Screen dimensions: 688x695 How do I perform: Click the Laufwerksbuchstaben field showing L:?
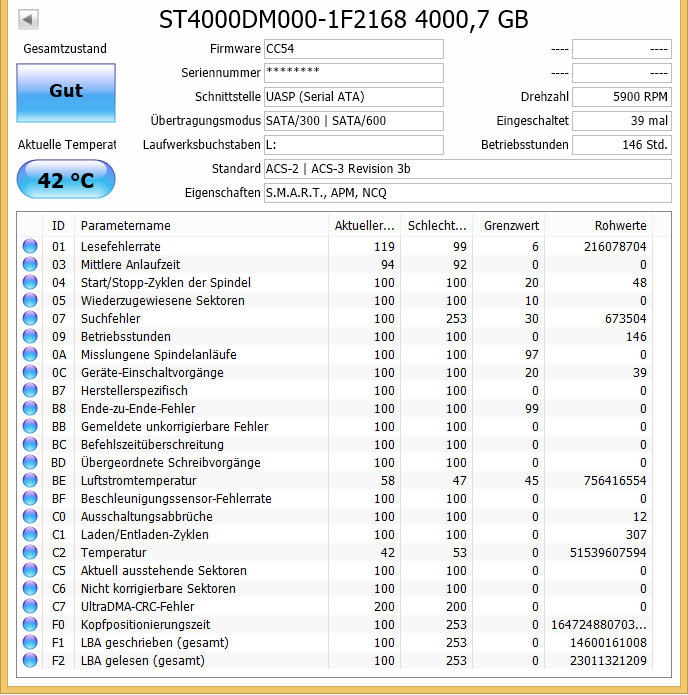coord(354,144)
